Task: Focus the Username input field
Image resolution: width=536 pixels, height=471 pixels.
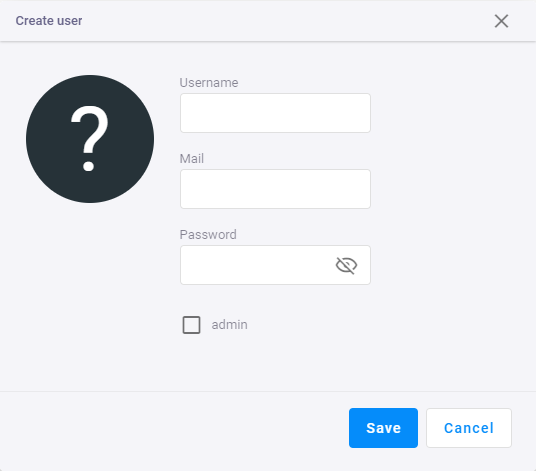Action: 275,113
